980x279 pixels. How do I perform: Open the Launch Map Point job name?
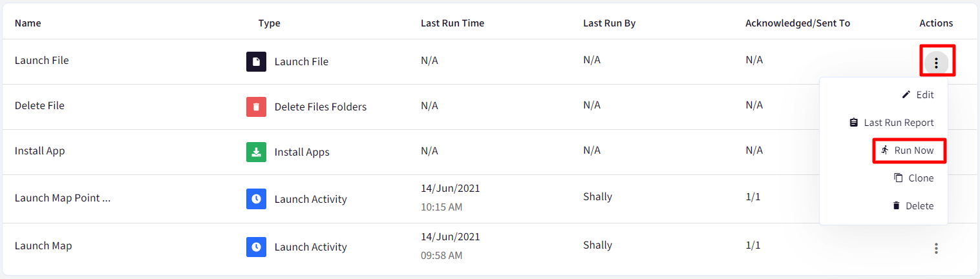[63, 198]
